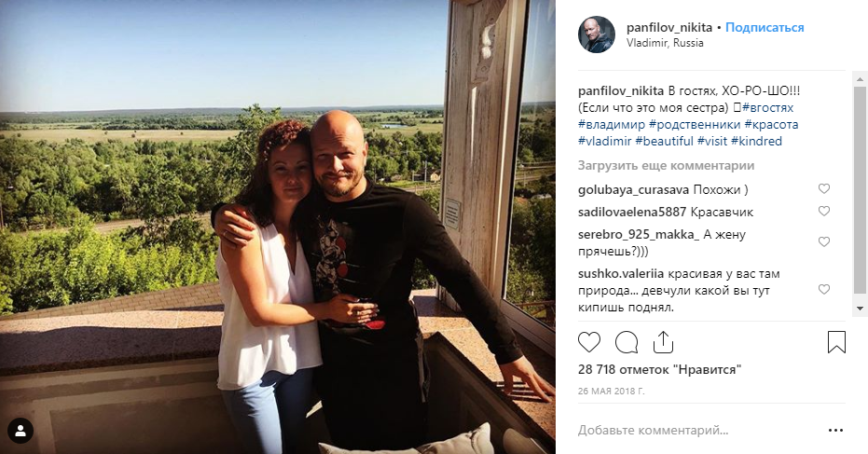Like serebro_925_makka_'s comment heart
868x454 pixels.
point(824,242)
